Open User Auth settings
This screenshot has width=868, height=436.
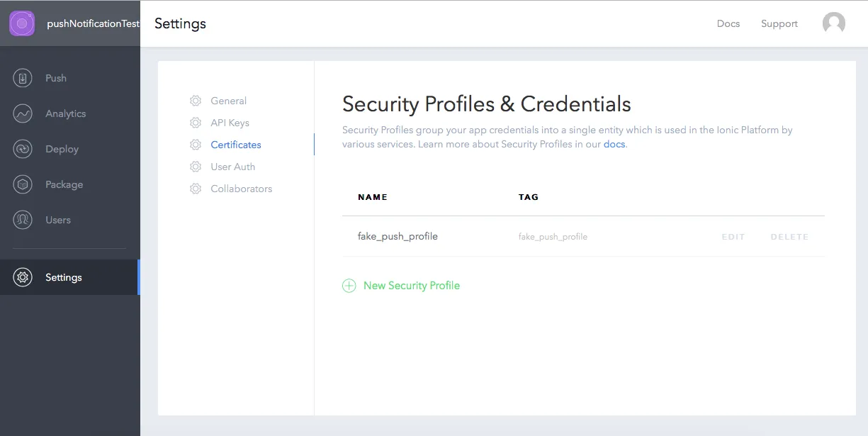coord(232,167)
